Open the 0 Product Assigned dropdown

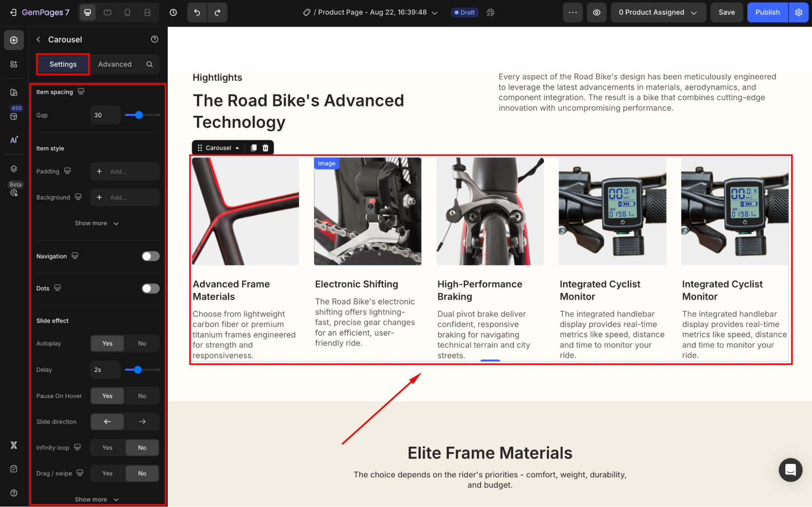[x=658, y=12]
